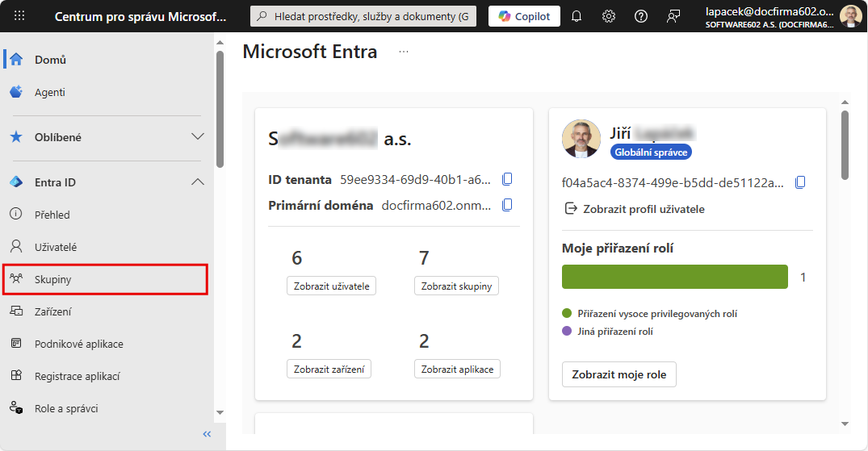Click the content scroll down arrow
Screen dimensions: 868x451
(x=845, y=424)
